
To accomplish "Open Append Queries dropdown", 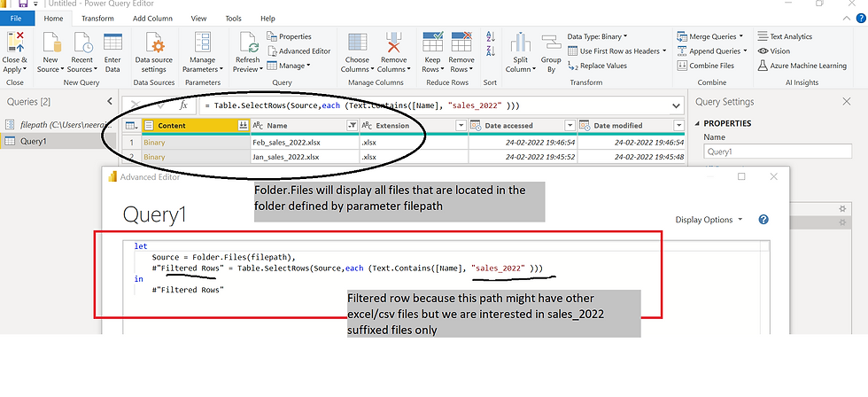I will (712, 51).
